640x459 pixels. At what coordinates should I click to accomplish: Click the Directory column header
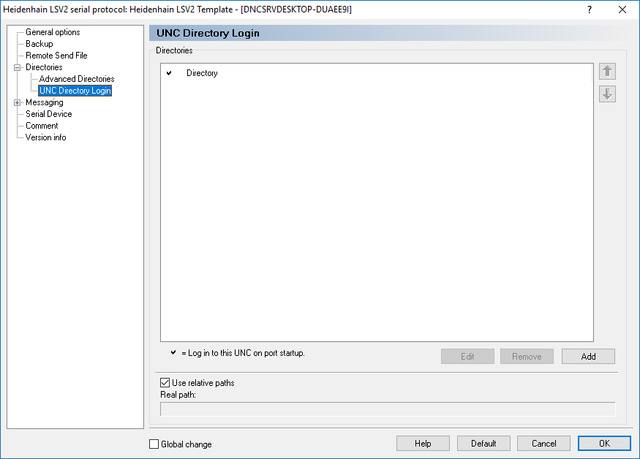coord(202,73)
